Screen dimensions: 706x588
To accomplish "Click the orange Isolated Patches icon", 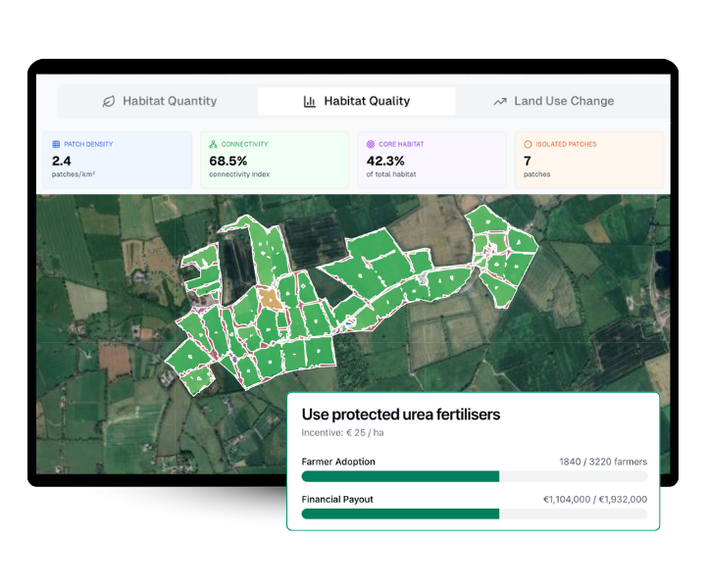I will point(528,144).
